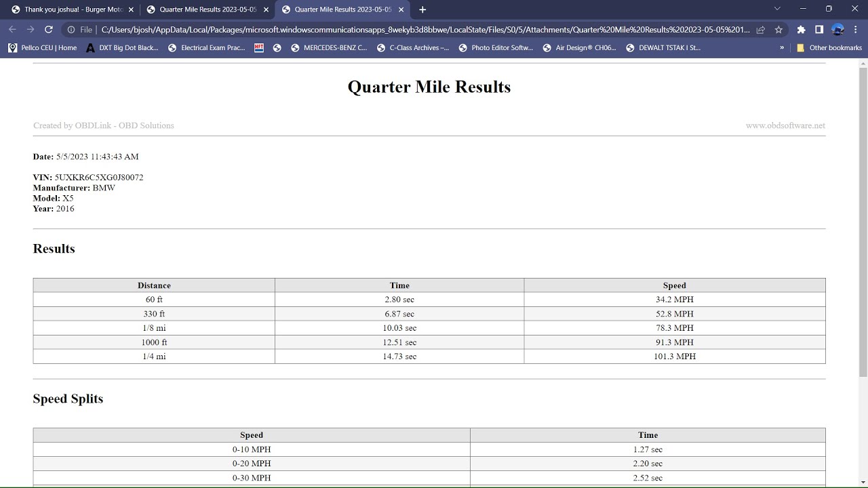Screen dimensions: 868x488
Task: Click the page's vertical scrollbar
Action: click(x=863, y=222)
